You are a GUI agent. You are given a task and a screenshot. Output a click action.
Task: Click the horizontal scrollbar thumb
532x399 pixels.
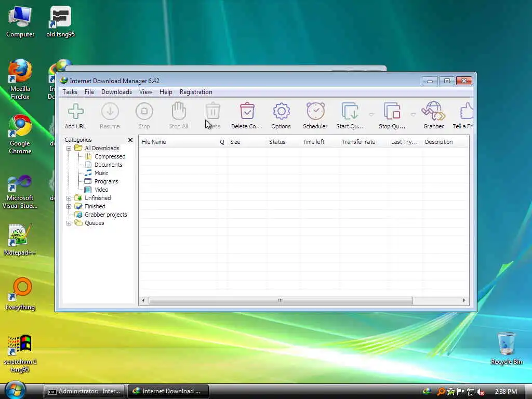(x=281, y=301)
